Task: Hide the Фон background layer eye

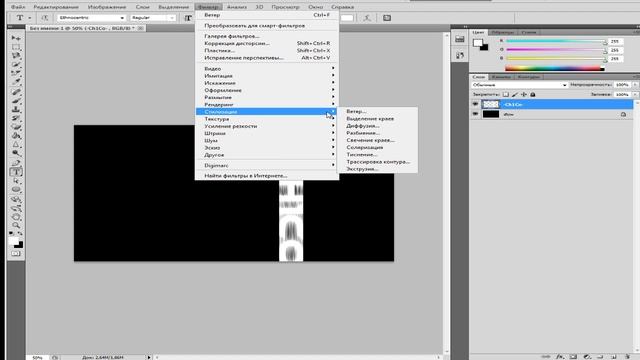Action: coord(475,114)
